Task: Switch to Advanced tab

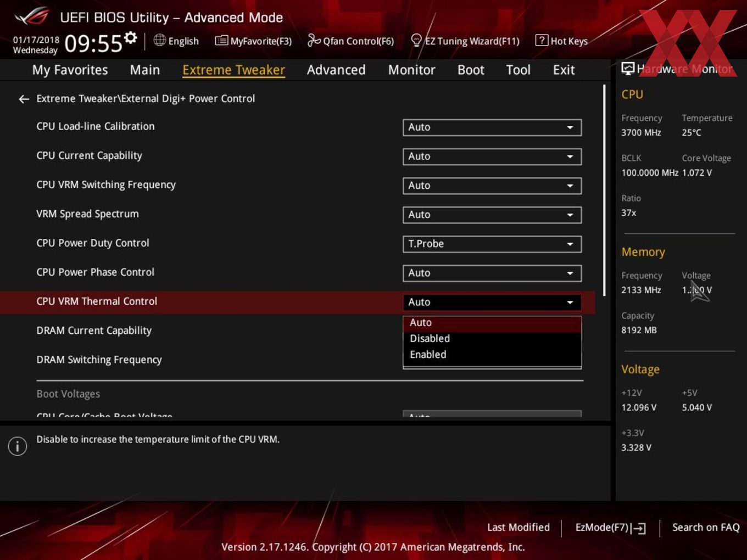Action: pos(336,70)
